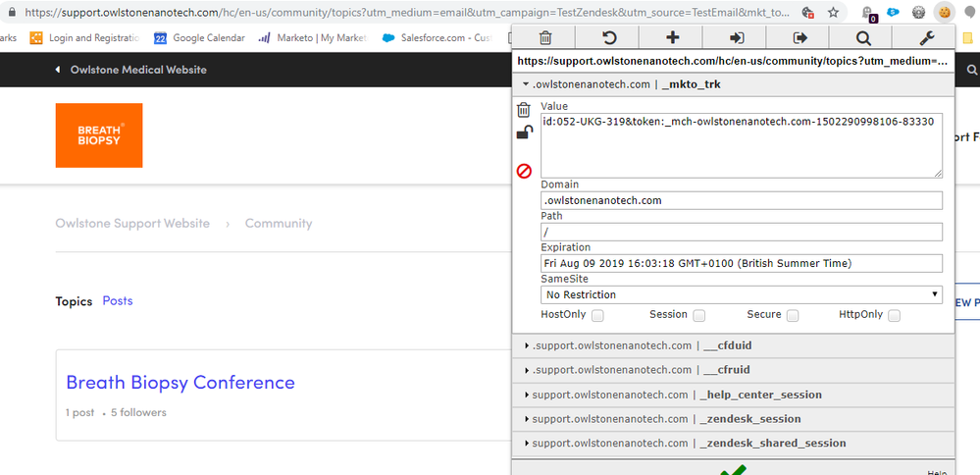Screen dimensions: 980x475
Task: Open the Breath Biopsy Conference topic
Action: click(181, 382)
